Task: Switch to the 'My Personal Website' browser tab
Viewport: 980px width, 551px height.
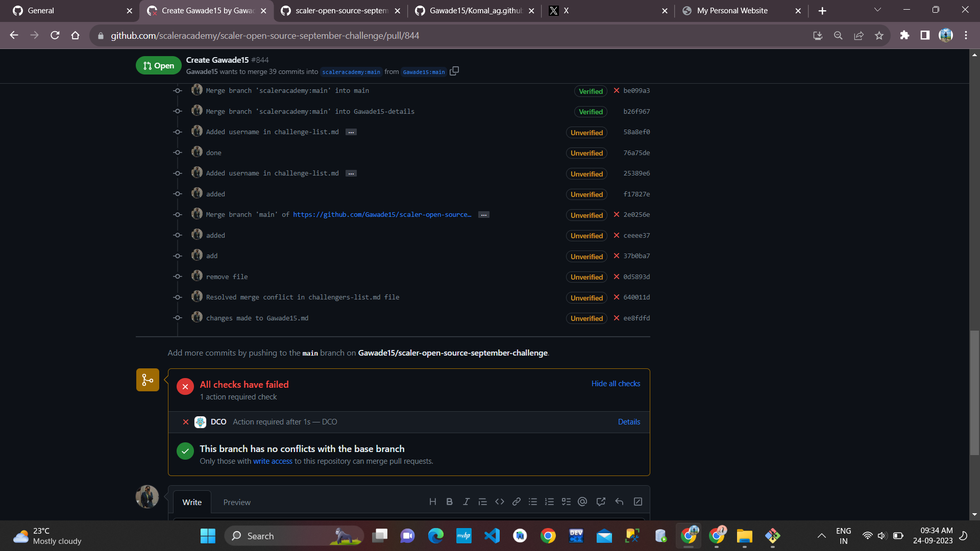Action: pos(732,10)
